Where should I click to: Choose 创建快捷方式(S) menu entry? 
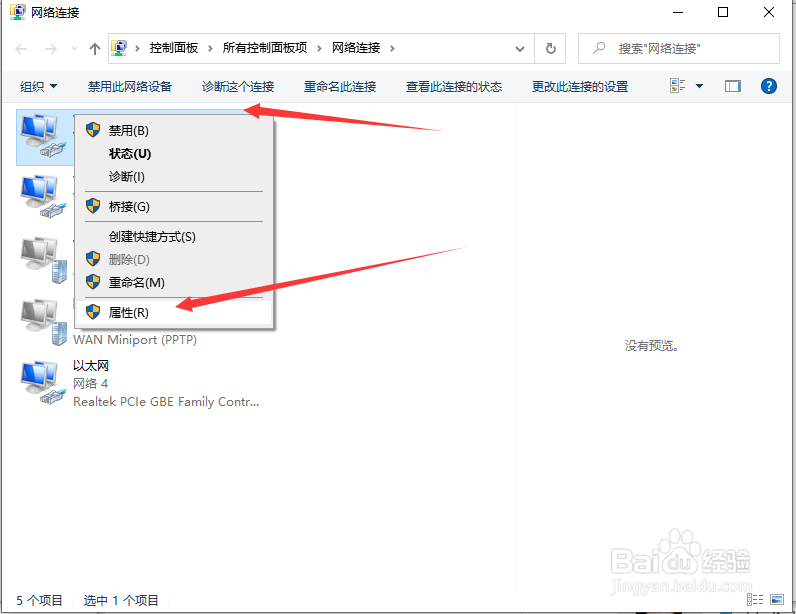[174, 236]
